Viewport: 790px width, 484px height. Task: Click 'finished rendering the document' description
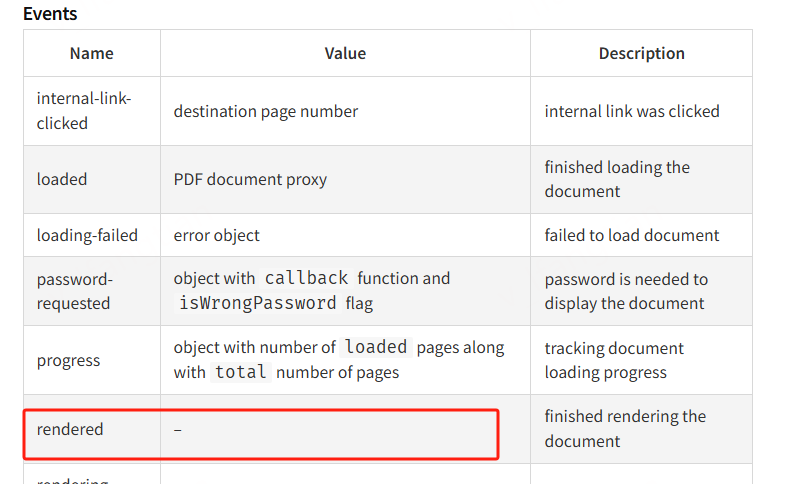625,429
